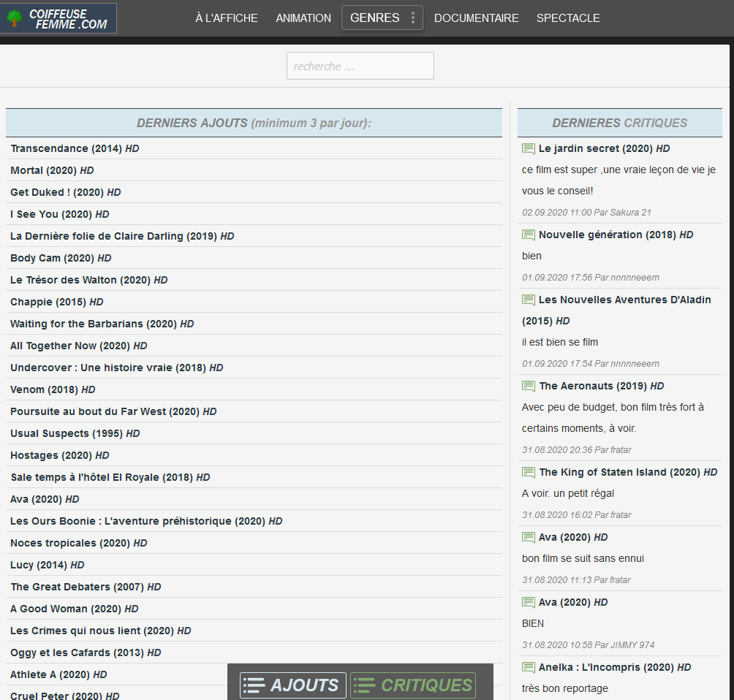Click comment icon beside Anelka : L'Incompris
Viewport: 734px width, 700px height.
tap(529, 668)
